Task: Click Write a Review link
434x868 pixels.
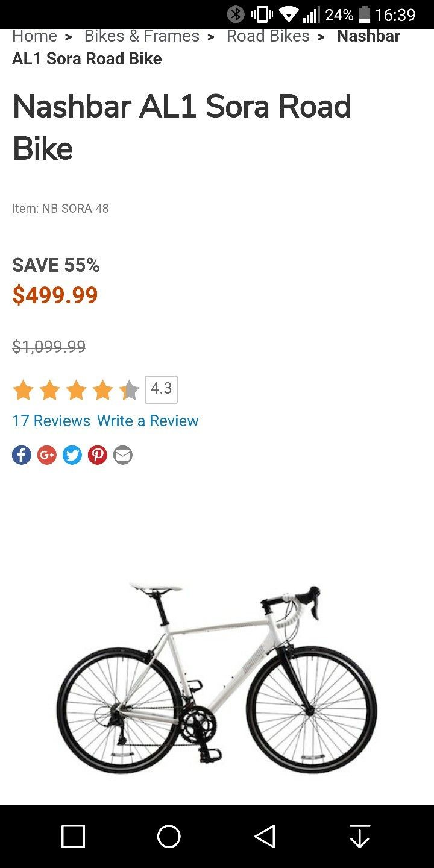Action: pyautogui.click(x=148, y=421)
